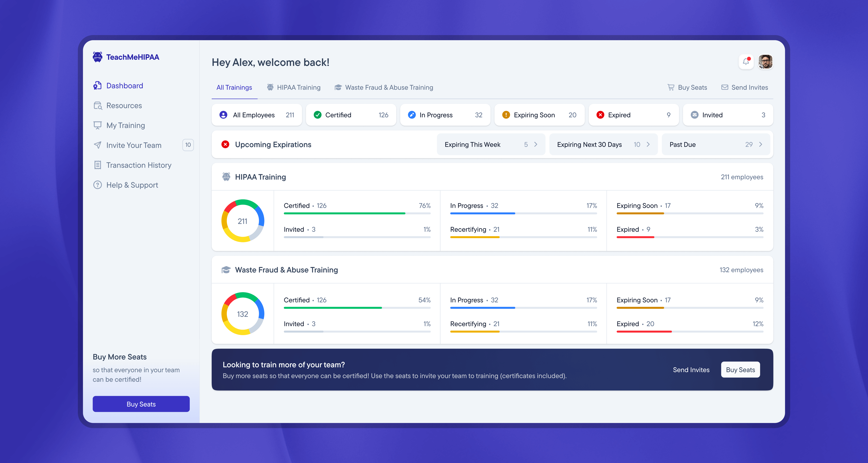Click the envelope icon beside Send Invites

pos(724,87)
